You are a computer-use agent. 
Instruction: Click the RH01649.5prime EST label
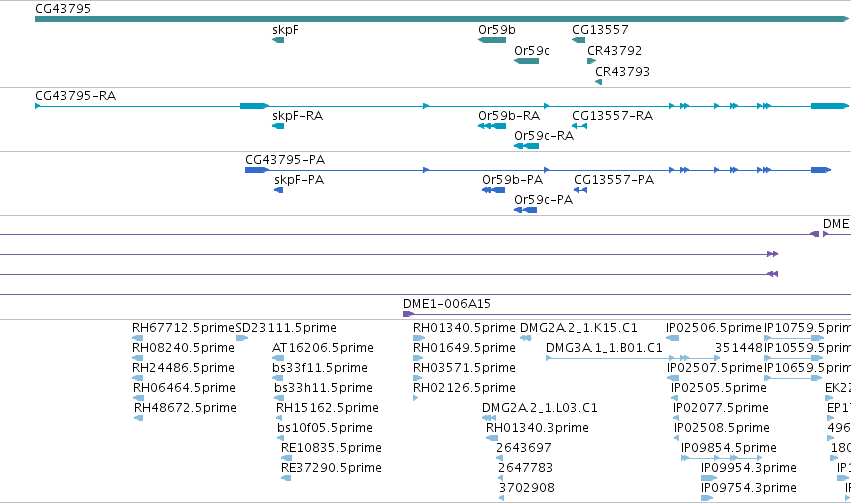[464, 348]
